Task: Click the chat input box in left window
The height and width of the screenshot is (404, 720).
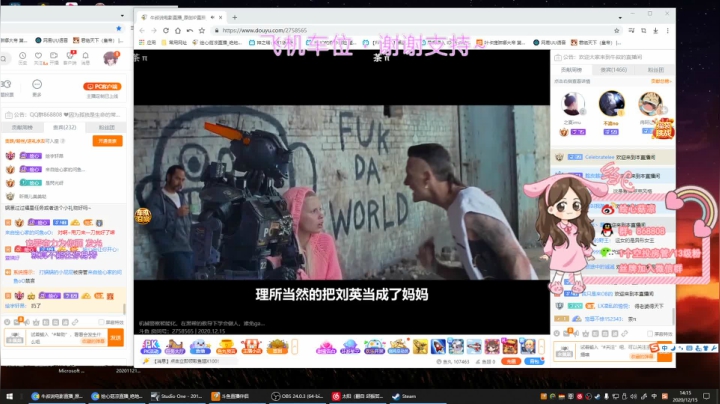Action: [x=67, y=338]
